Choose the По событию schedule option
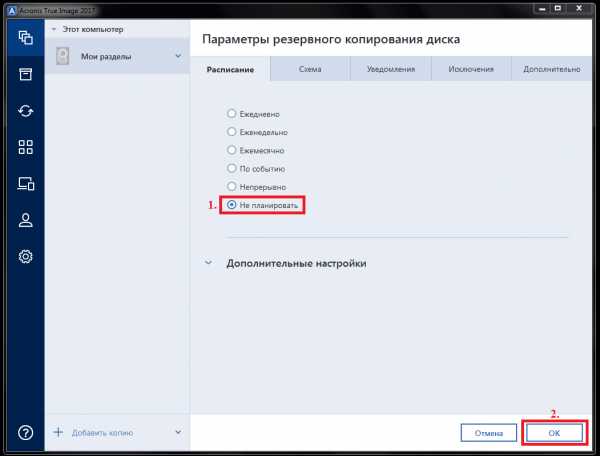Image resolution: width=600 pixels, height=456 pixels. 232,168
